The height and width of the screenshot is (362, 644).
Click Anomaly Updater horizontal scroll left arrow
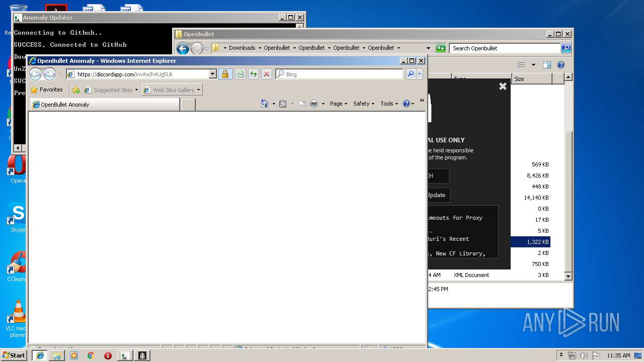[x=18, y=148]
